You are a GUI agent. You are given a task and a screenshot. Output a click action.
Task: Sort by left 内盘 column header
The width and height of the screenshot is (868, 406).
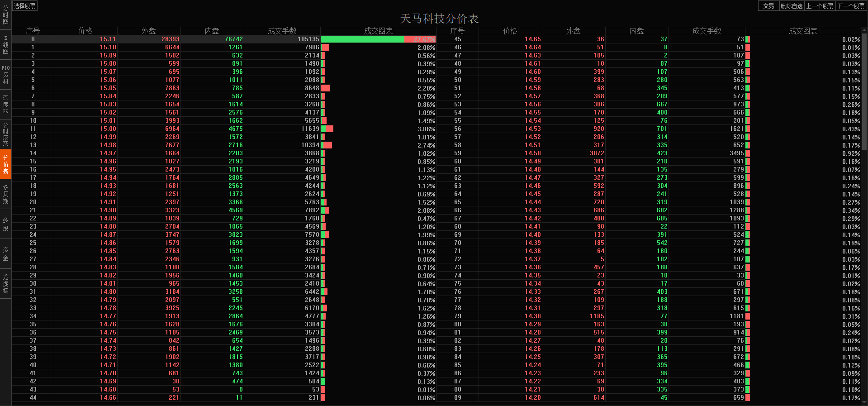(212, 31)
